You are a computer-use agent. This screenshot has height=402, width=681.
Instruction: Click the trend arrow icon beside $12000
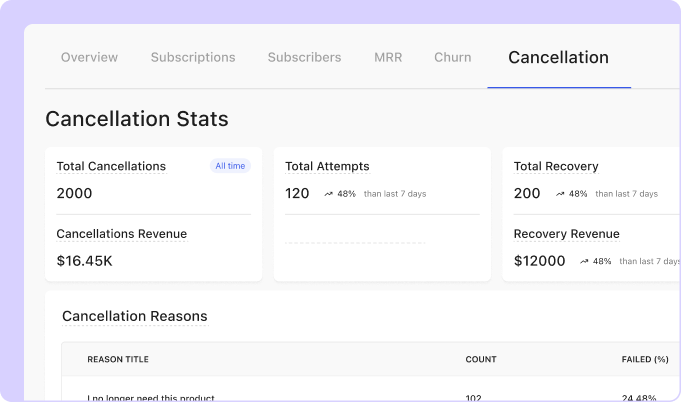[584, 261]
